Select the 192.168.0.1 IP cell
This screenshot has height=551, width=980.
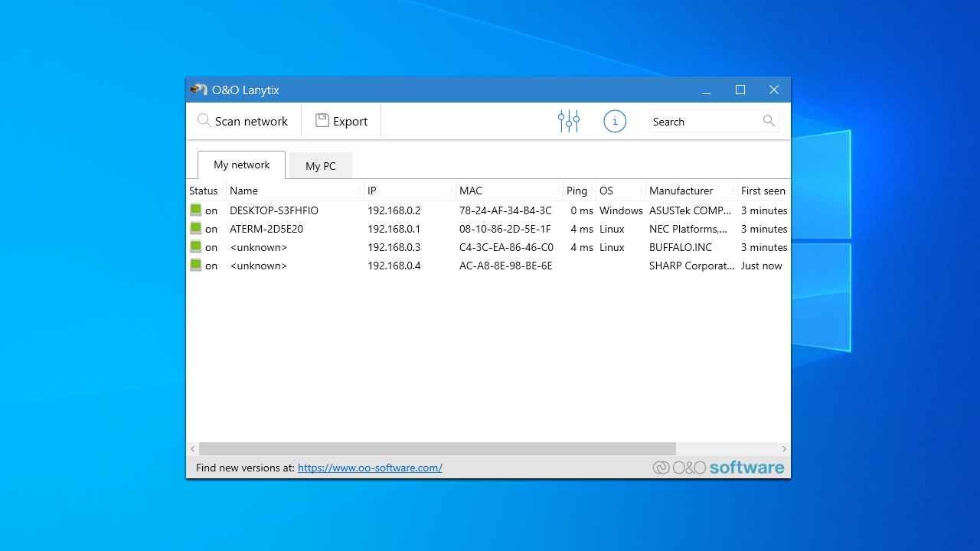coord(394,229)
